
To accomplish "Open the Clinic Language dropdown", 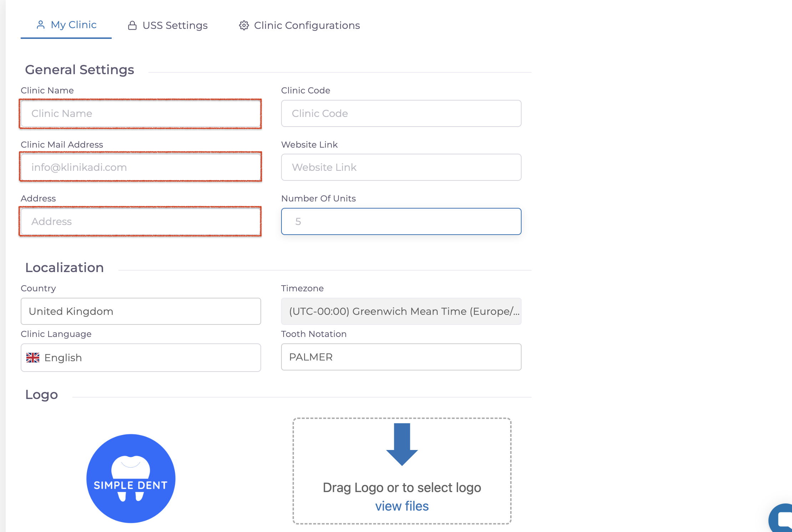I will tap(141, 358).
